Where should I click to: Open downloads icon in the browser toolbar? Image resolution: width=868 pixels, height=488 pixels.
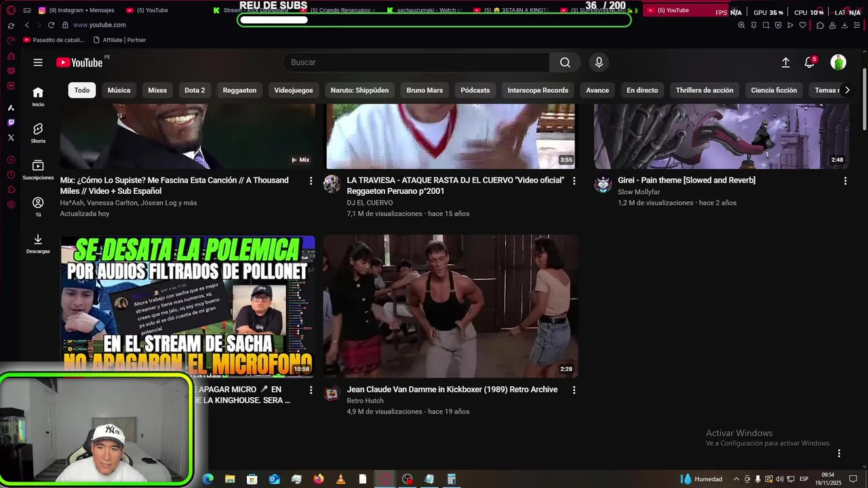844,25
